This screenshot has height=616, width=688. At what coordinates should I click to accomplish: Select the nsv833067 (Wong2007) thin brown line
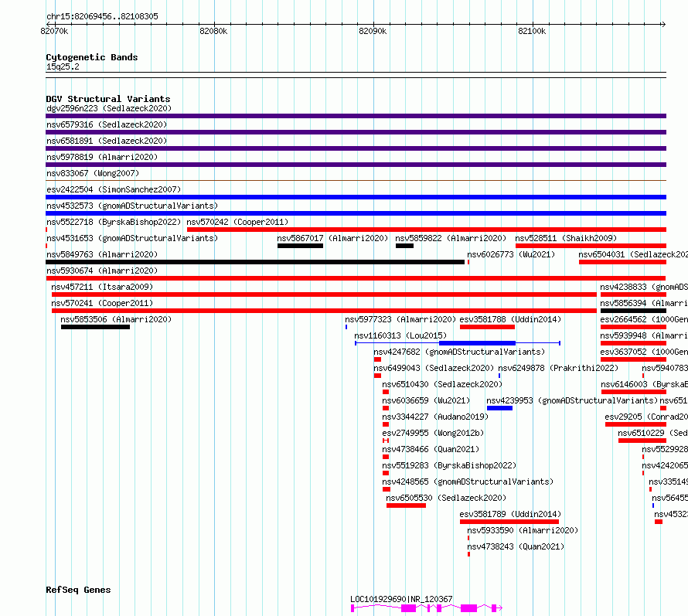coord(356,180)
